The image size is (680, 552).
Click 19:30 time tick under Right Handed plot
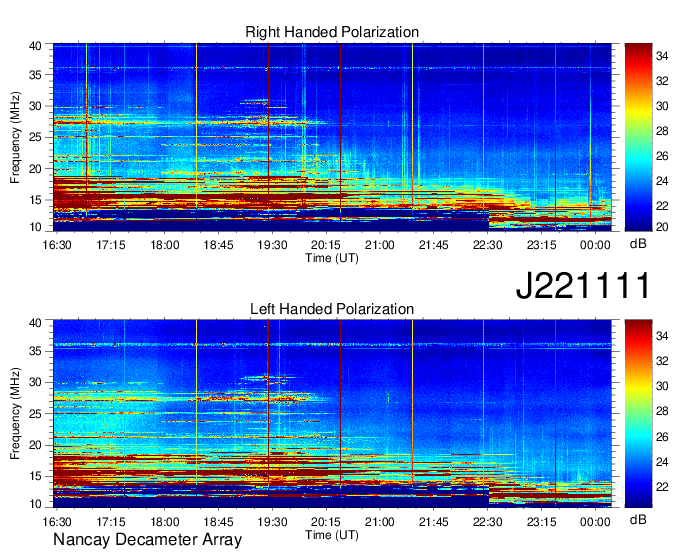pos(272,245)
